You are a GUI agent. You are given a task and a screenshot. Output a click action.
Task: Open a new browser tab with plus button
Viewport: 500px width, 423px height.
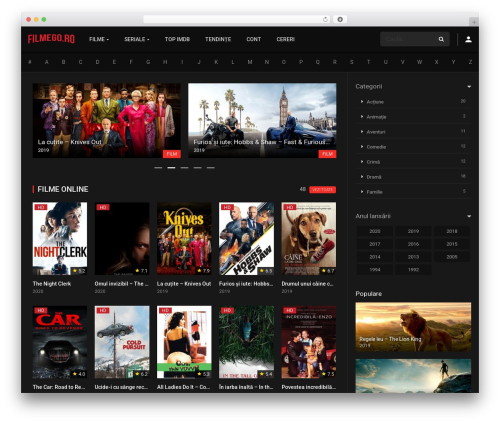tap(474, 22)
